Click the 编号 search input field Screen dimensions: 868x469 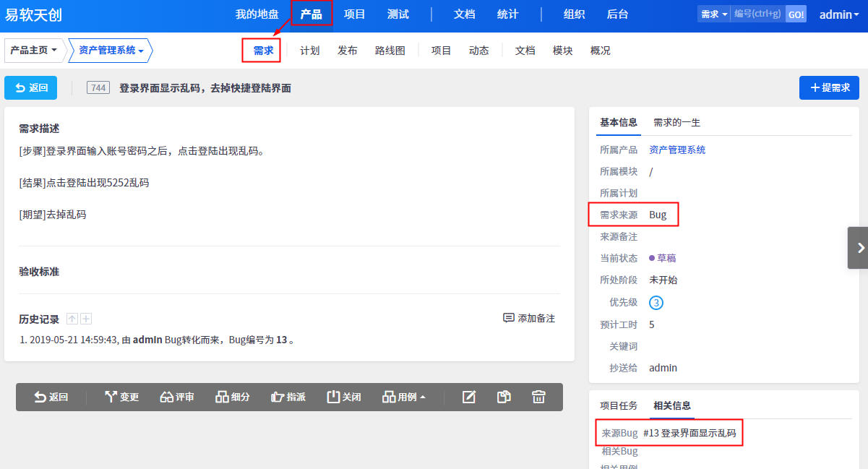point(757,14)
